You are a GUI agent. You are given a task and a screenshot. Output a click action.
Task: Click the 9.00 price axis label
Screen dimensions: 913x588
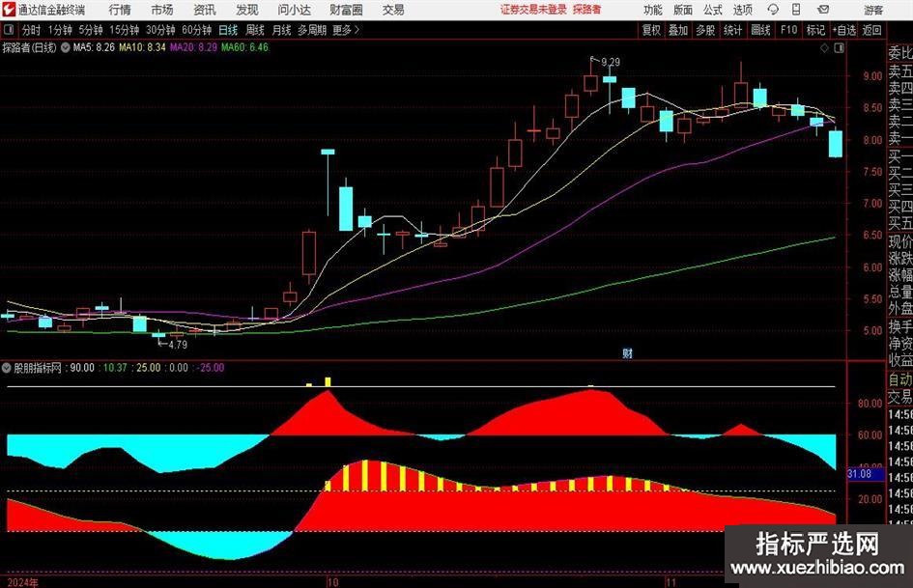point(872,76)
